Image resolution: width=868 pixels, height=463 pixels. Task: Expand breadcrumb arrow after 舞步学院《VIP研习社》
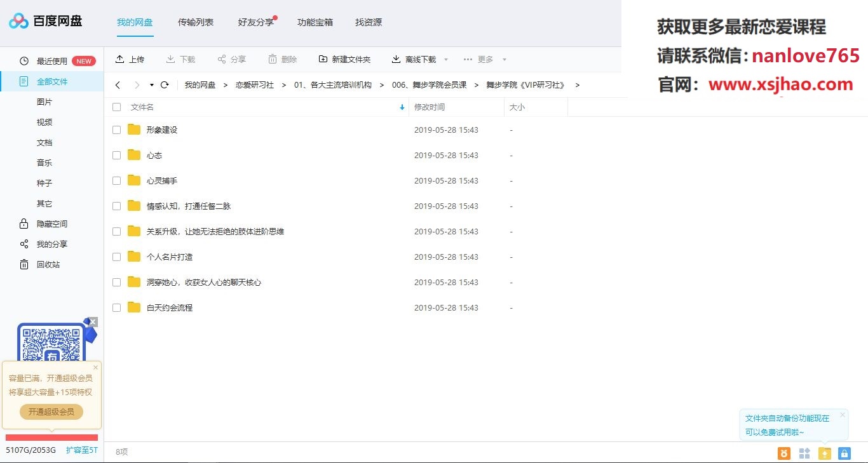(x=577, y=85)
